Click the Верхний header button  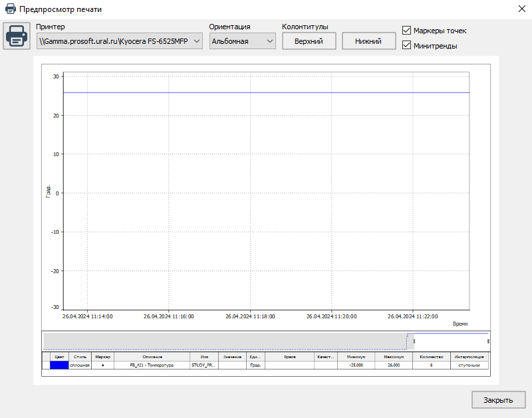click(309, 41)
